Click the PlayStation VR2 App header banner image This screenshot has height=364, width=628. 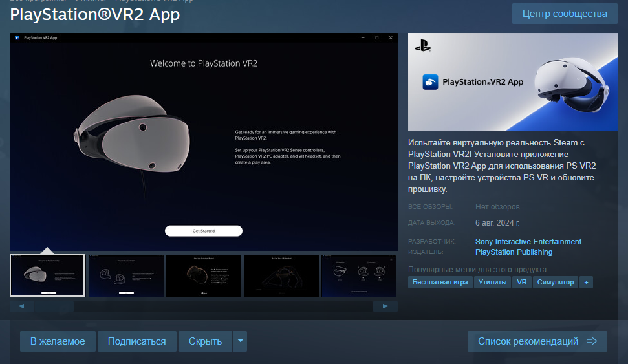[x=513, y=81]
